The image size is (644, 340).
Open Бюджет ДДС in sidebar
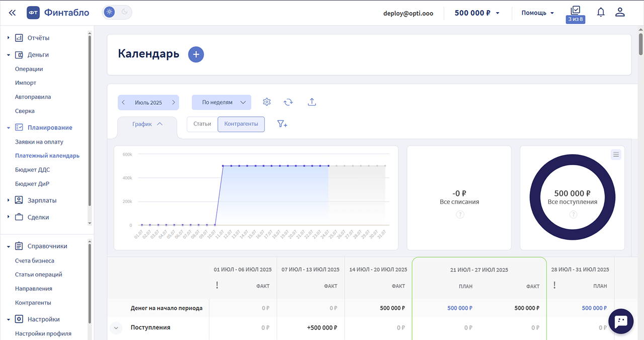[x=32, y=170]
